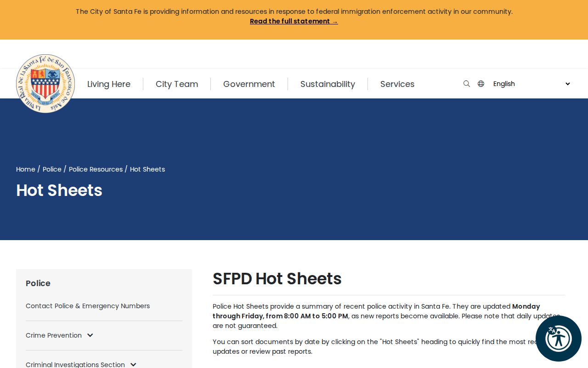The width and height of the screenshot is (588, 368).
Task: Open the English language dropdown
Action: 531,84
